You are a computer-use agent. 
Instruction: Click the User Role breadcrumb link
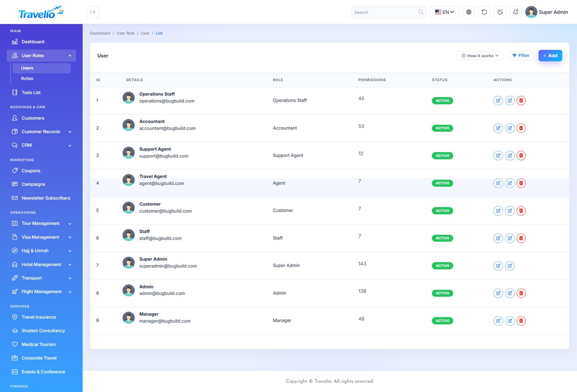pos(125,33)
